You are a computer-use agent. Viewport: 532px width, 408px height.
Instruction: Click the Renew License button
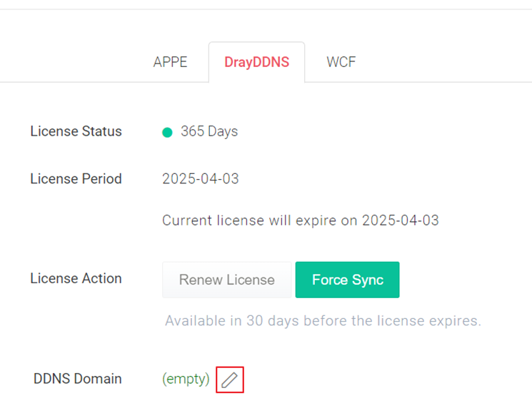pyautogui.click(x=226, y=280)
